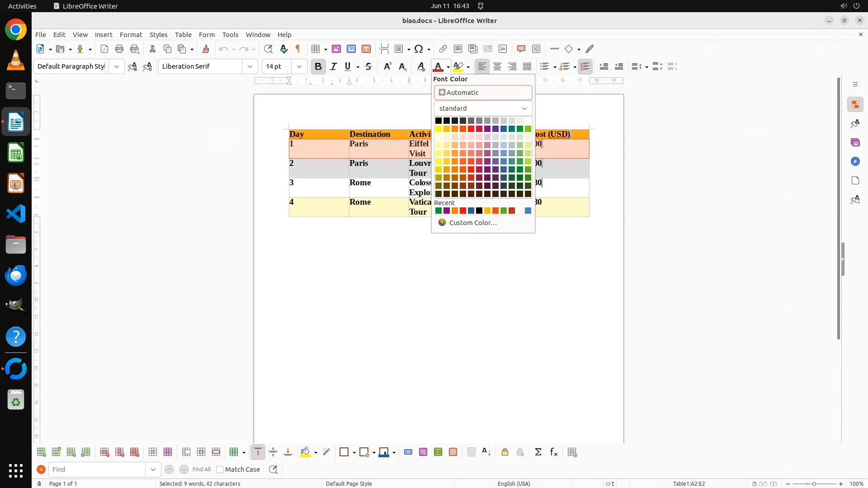Screen dimensions: 868x488
Task: Click the Clone Formatting paintbrush icon
Action: 206,49
